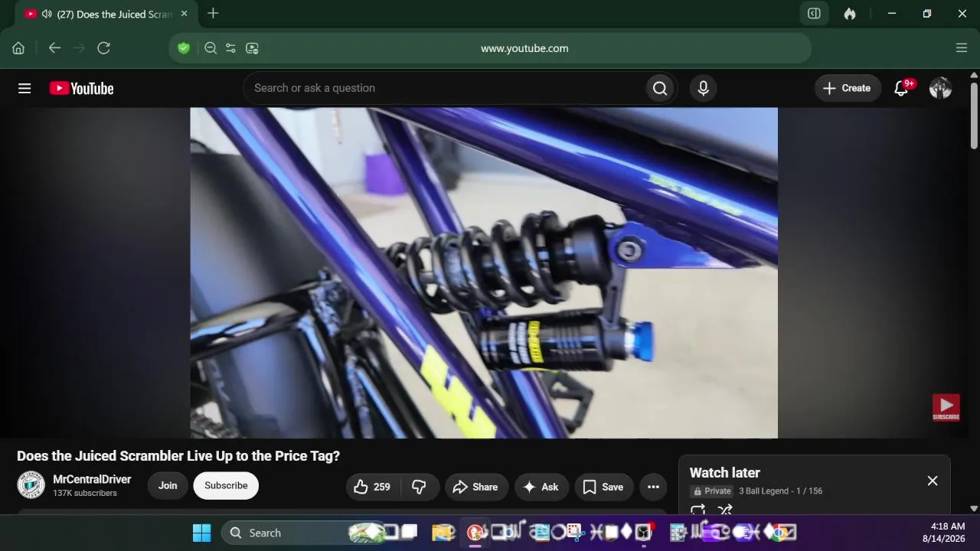Go to the YouTube home logo

click(81, 89)
